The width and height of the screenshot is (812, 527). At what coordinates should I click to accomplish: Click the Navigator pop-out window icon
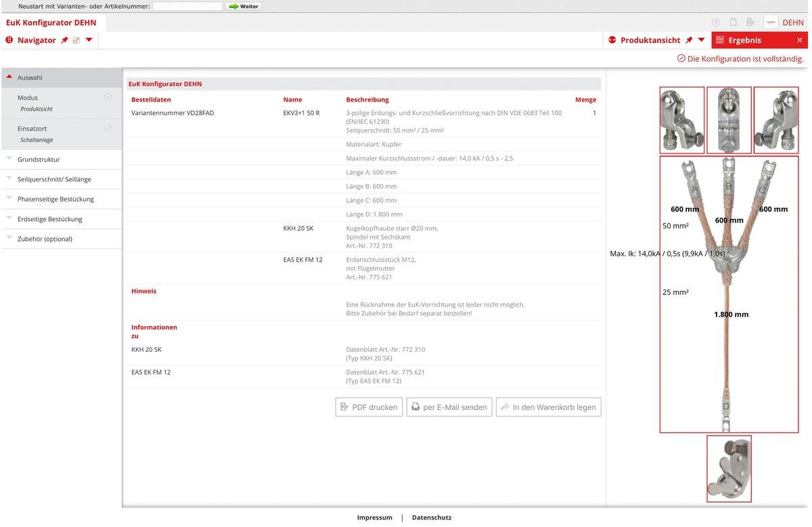coord(76,40)
